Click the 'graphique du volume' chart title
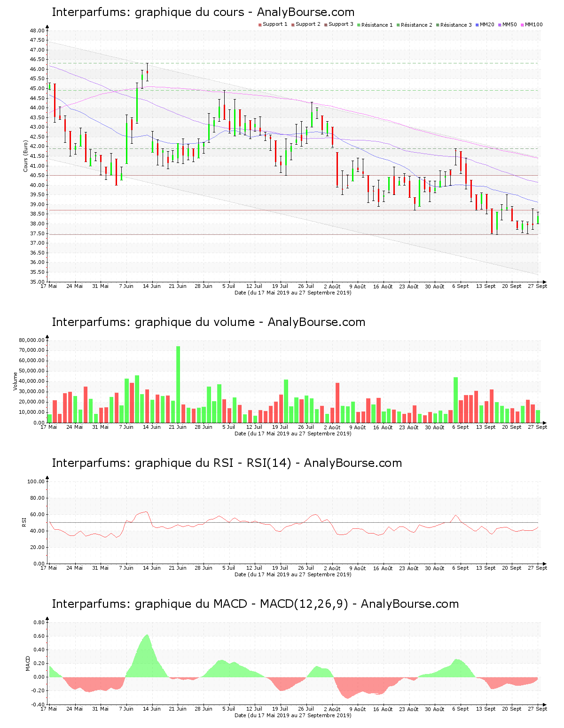The image size is (564, 728). (208, 322)
